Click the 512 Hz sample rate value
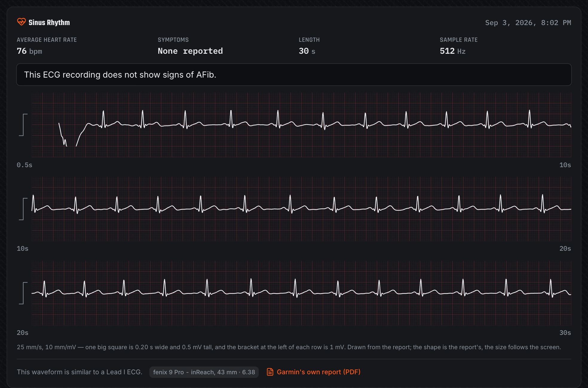The height and width of the screenshot is (388, 588). [453, 51]
